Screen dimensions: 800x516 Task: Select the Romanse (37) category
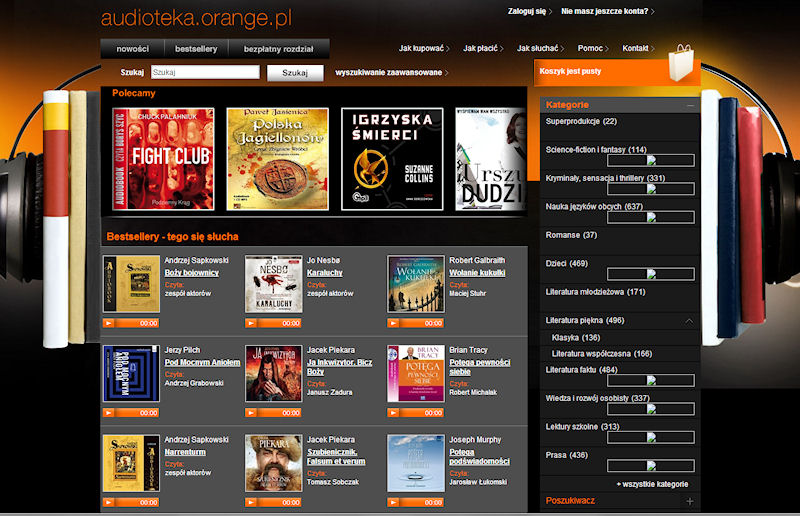point(571,235)
